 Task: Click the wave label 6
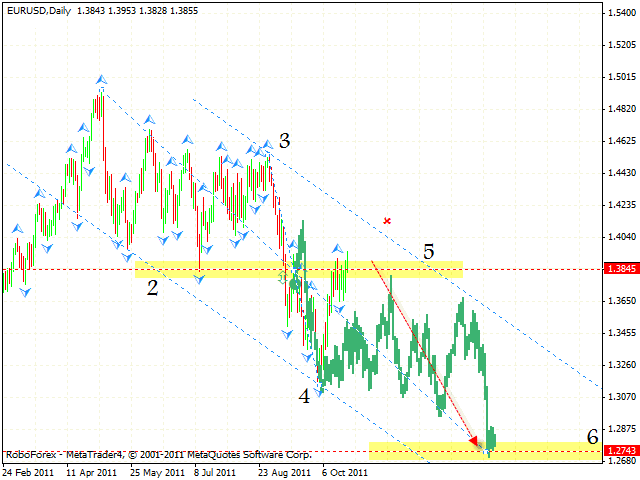click(x=591, y=436)
